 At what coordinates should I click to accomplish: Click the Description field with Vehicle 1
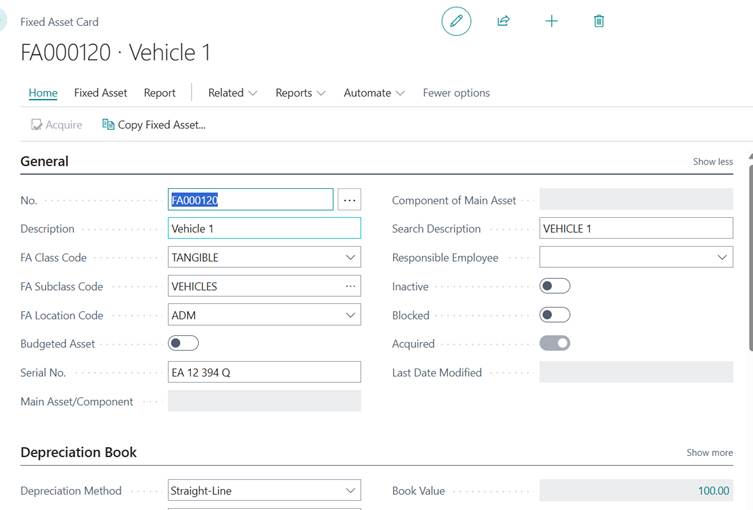point(264,229)
